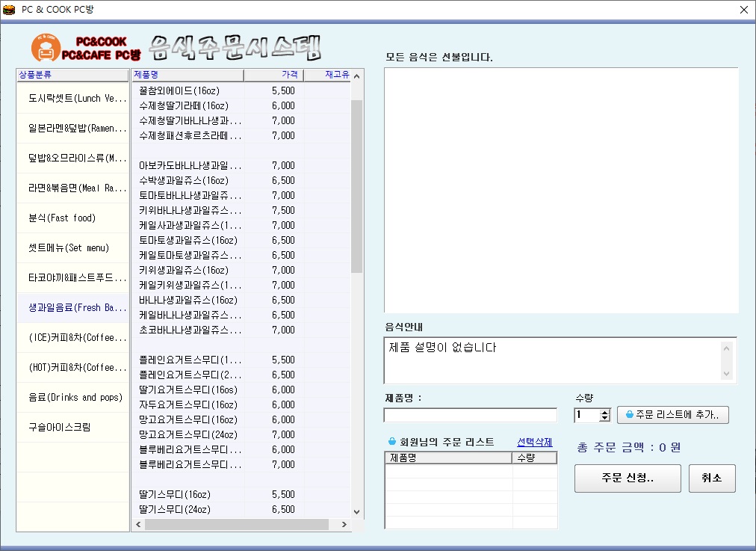Select 바나나생과일쥬스(16oz) product
Image resolution: width=756 pixels, height=551 pixels.
pyautogui.click(x=241, y=300)
